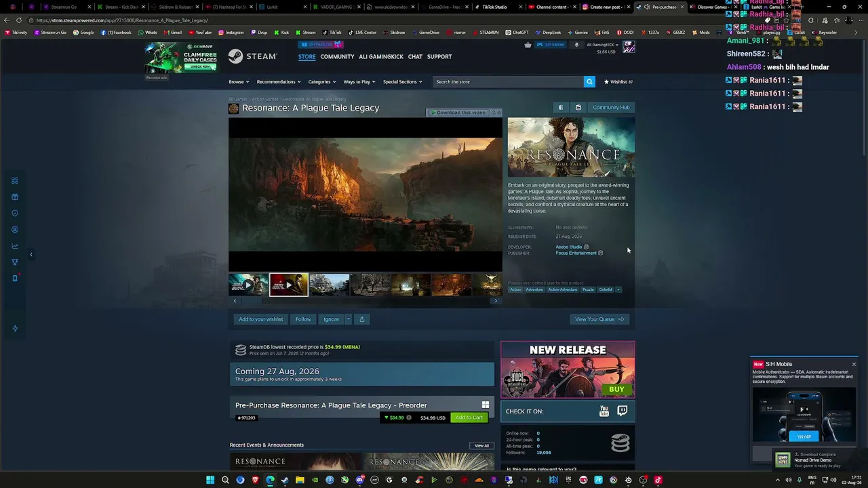Open the Windows Start menu

(x=210, y=480)
